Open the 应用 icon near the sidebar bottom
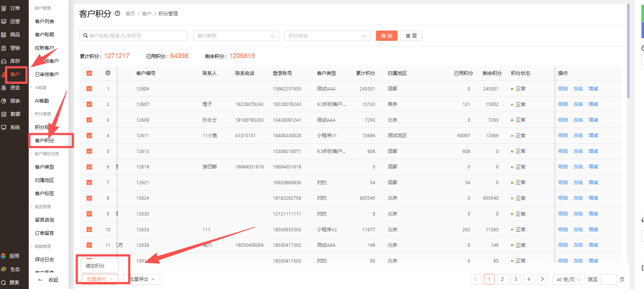The width and height of the screenshot is (644, 289). [4, 256]
